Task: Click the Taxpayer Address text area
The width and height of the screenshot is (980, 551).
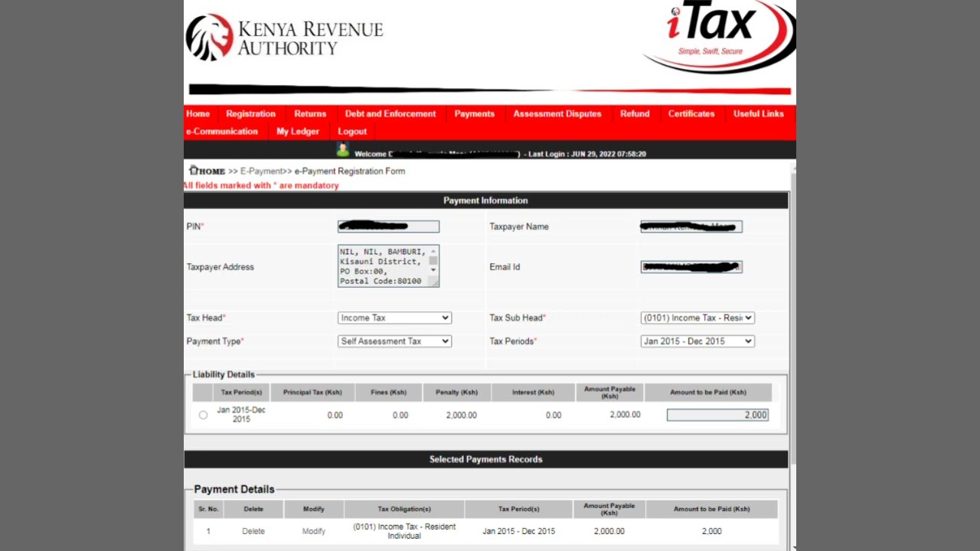Action: pos(388,266)
